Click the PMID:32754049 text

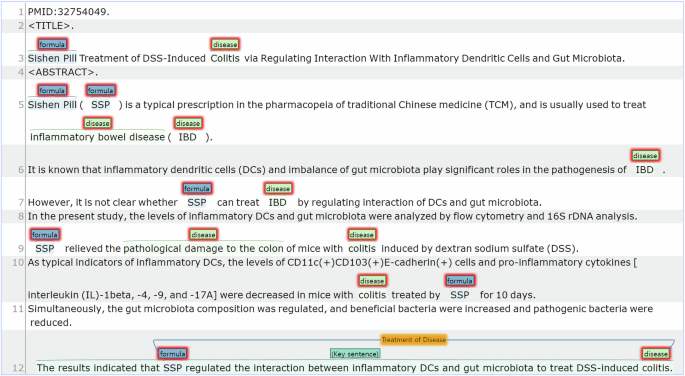point(68,12)
